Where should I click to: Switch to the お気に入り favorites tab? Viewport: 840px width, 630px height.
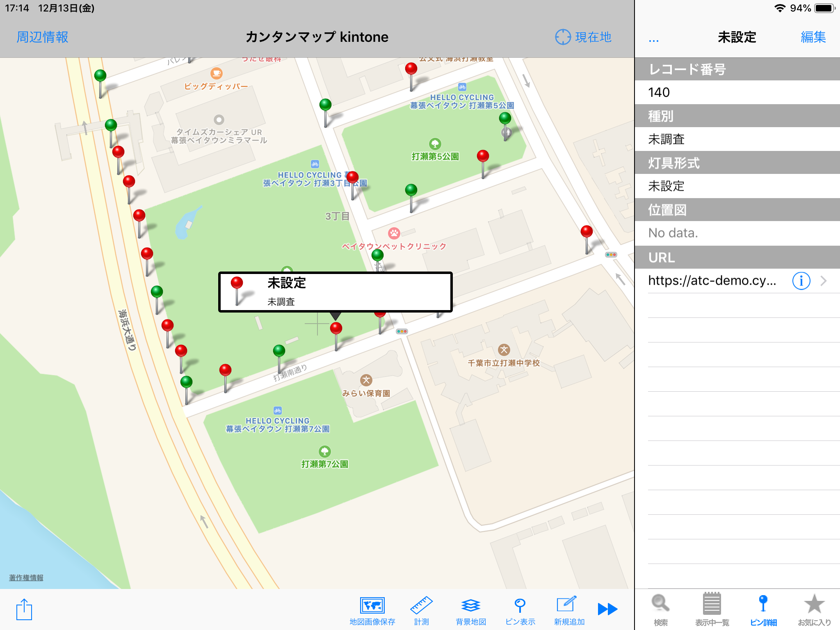[x=814, y=610]
